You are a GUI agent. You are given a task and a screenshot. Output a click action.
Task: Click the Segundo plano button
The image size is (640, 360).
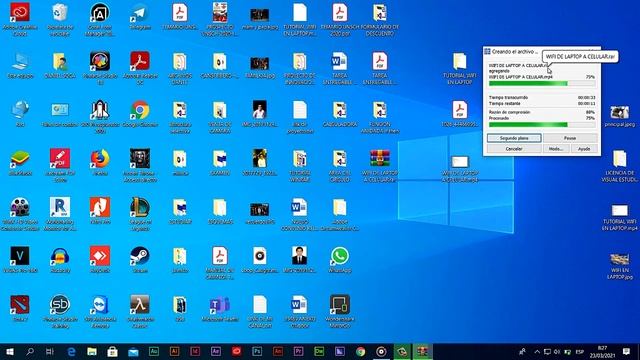tap(514, 138)
